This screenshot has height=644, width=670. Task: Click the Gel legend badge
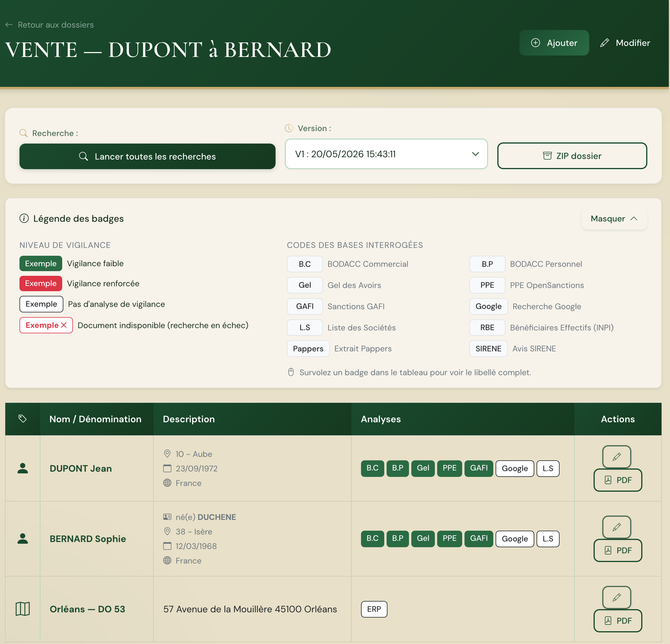click(305, 285)
